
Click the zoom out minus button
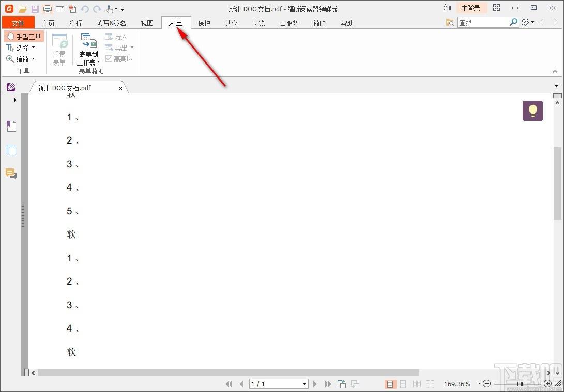(486, 384)
